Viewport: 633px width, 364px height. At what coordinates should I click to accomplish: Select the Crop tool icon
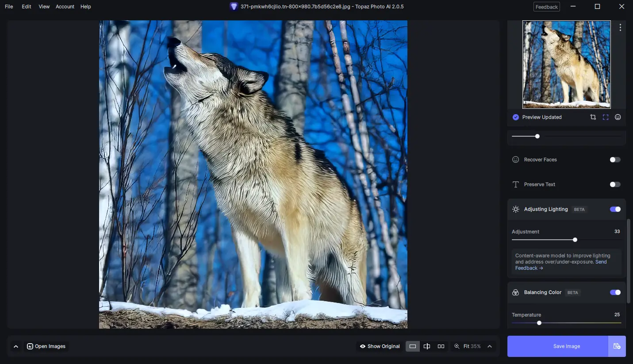[593, 117]
